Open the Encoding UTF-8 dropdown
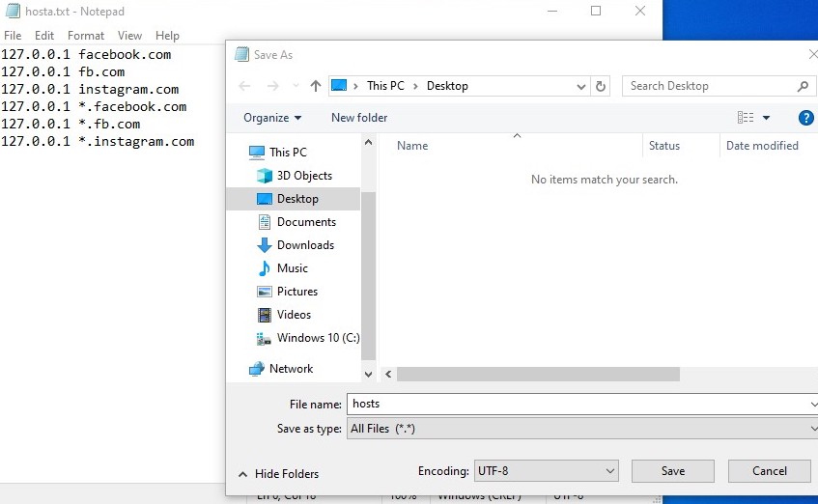818x504 pixels. 547,471
